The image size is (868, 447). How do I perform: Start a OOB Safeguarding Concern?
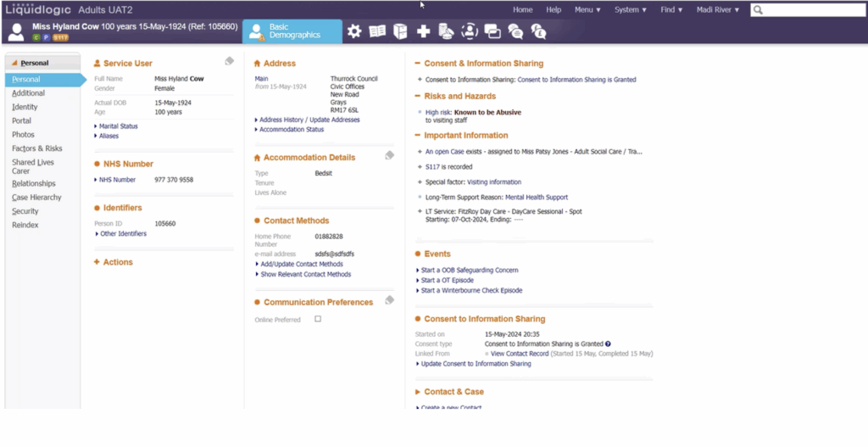tap(470, 271)
